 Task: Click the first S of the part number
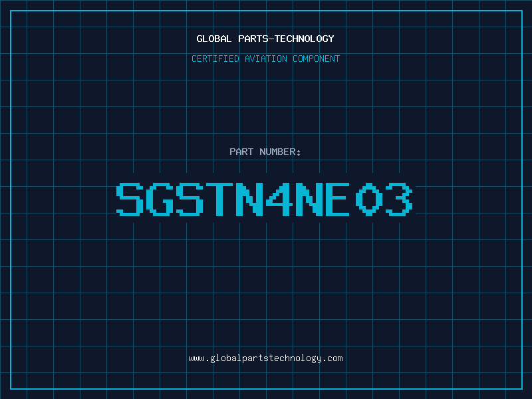[x=130, y=199]
